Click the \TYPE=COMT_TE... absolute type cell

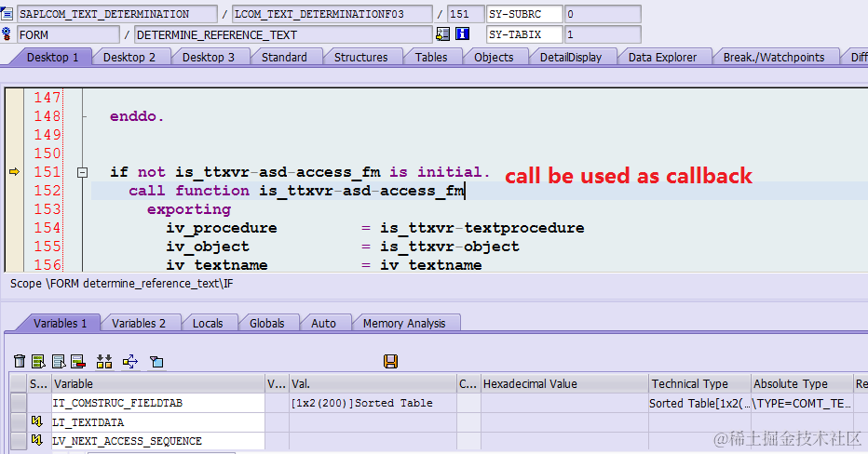click(802, 403)
